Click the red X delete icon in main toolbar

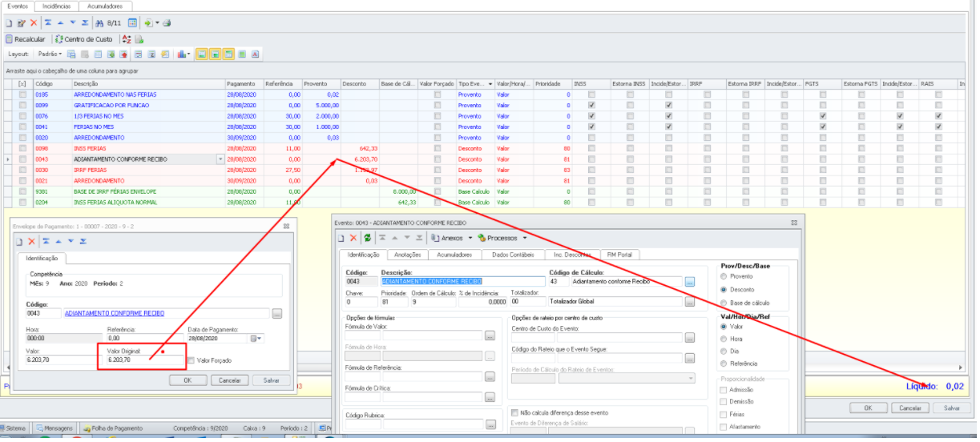(x=34, y=23)
